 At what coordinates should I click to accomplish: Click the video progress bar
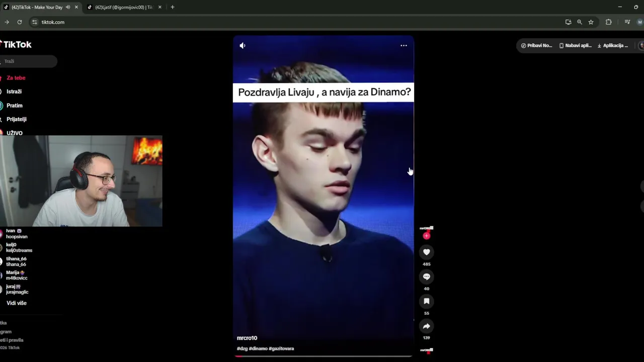coord(323,356)
